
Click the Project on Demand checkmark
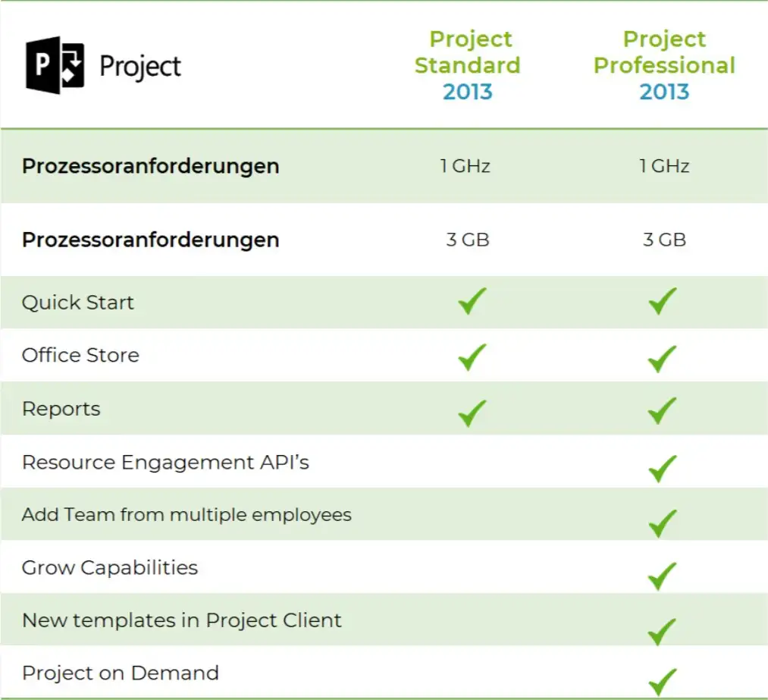pyautogui.click(x=663, y=680)
